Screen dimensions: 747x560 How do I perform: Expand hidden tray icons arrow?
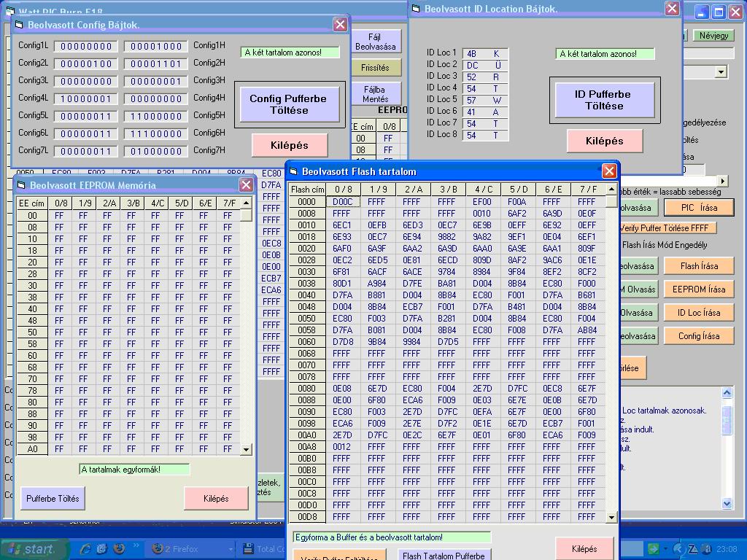click(678, 549)
